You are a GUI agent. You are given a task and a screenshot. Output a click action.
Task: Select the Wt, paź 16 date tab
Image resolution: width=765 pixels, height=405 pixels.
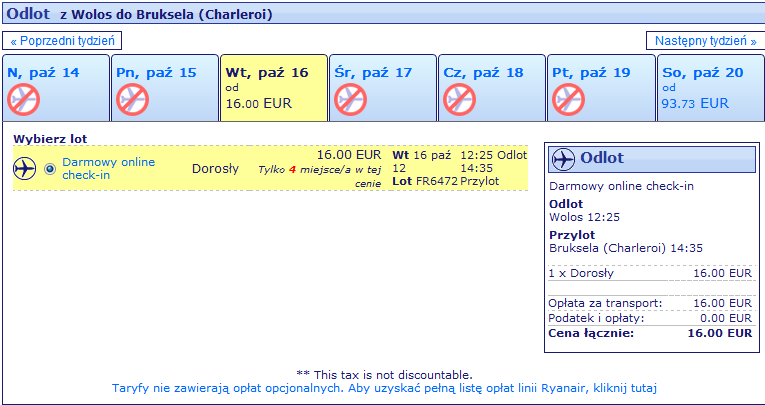[x=274, y=88]
